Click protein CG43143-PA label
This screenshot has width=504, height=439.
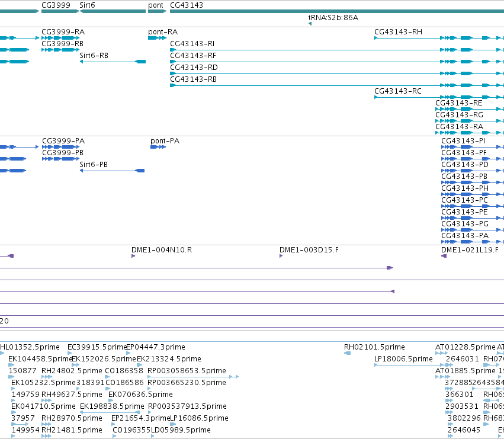click(x=465, y=236)
